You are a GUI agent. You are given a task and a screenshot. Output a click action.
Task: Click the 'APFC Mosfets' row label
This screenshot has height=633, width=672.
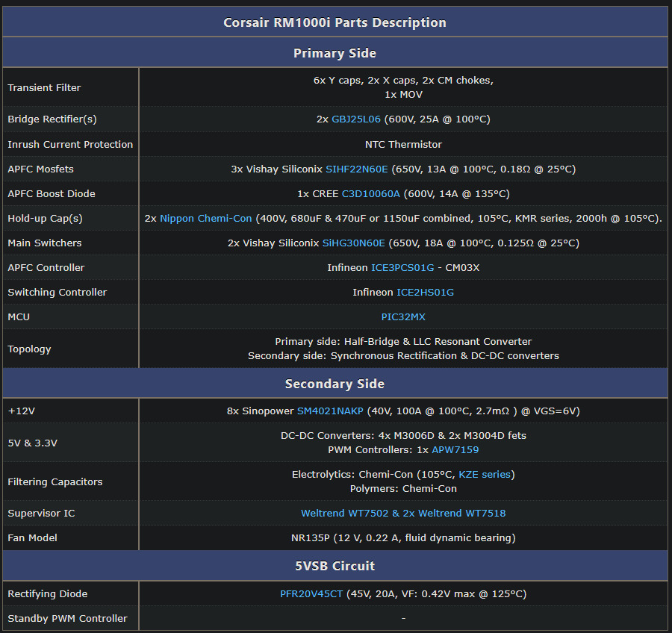tap(41, 169)
